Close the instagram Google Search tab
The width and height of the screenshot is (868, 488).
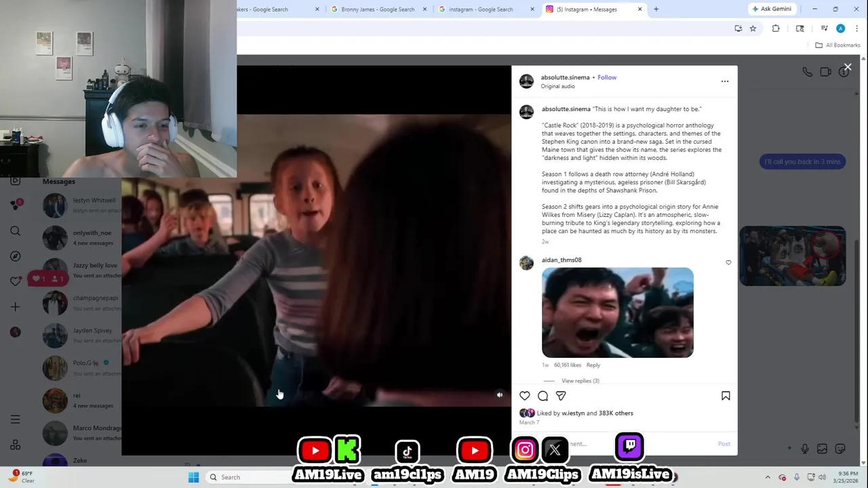click(532, 9)
